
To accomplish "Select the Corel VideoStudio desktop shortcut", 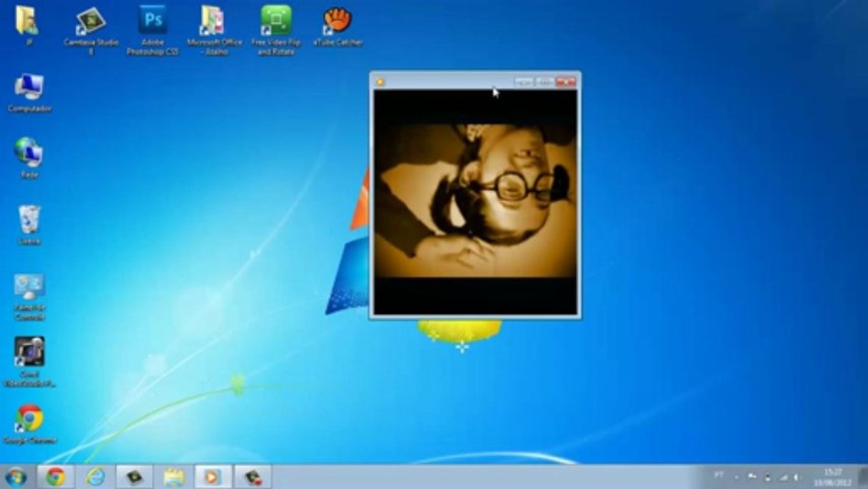I will pyautogui.click(x=29, y=352).
